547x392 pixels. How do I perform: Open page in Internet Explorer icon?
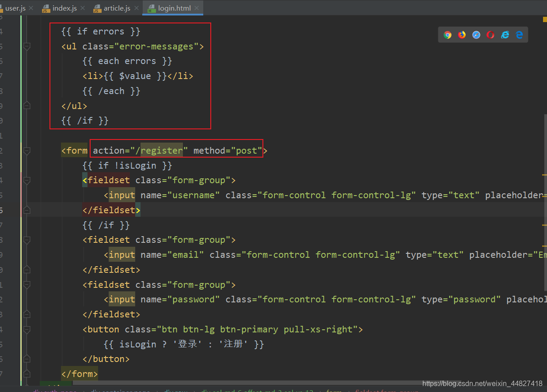click(505, 35)
